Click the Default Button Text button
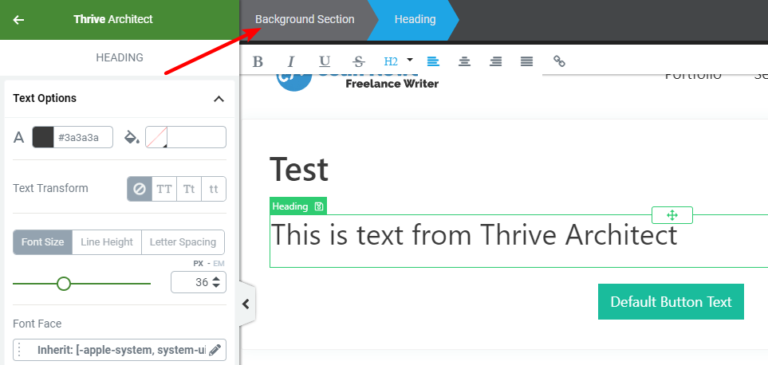Image resolution: width=768 pixels, height=365 pixels. (x=671, y=301)
